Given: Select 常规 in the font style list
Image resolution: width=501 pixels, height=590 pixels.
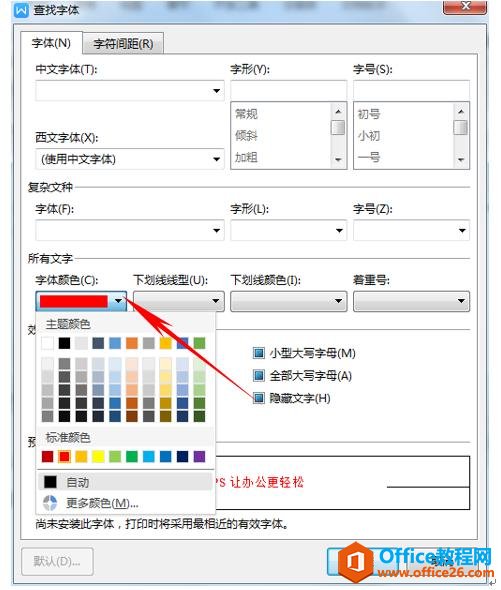Looking at the screenshot, I should (246, 114).
